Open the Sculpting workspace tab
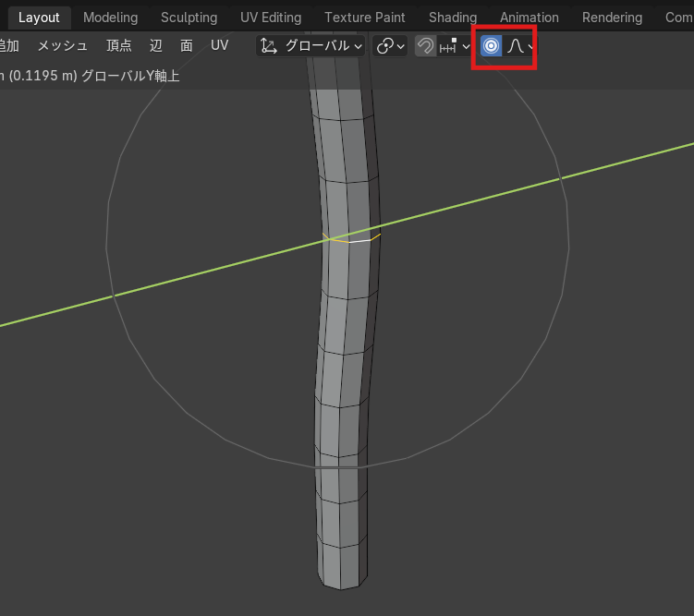The height and width of the screenshot is (616, 694). click(x=189, y=18)
